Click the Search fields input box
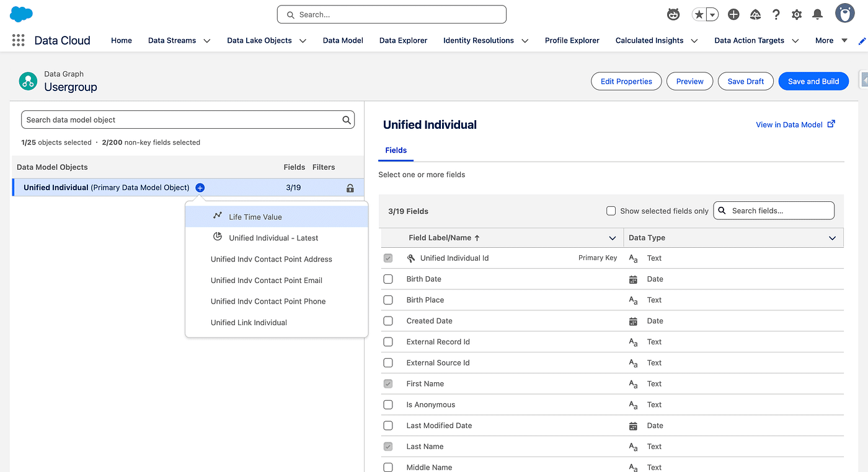Viewport: 868px width, 472px height. tap(780, 211)
